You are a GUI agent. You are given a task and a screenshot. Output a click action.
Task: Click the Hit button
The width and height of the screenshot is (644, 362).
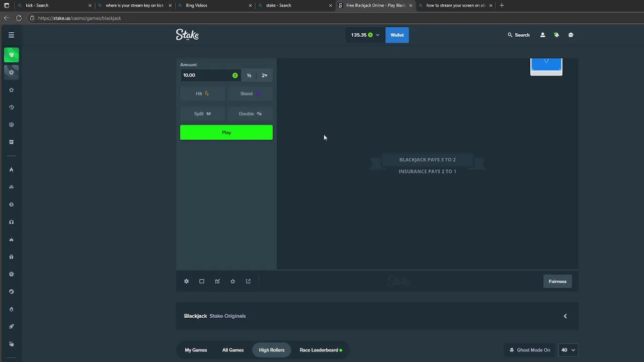202,94
